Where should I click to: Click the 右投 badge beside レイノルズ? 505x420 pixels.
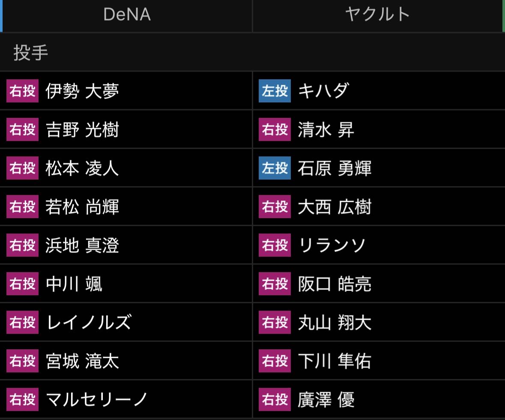click(x=23, y=322)
